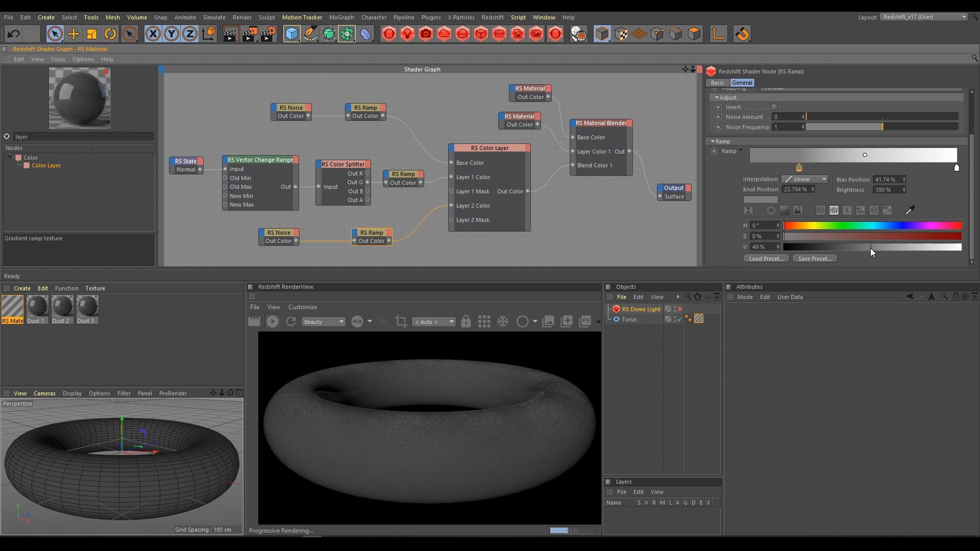Click the Undo arrow icon

(x=13, y=34)
